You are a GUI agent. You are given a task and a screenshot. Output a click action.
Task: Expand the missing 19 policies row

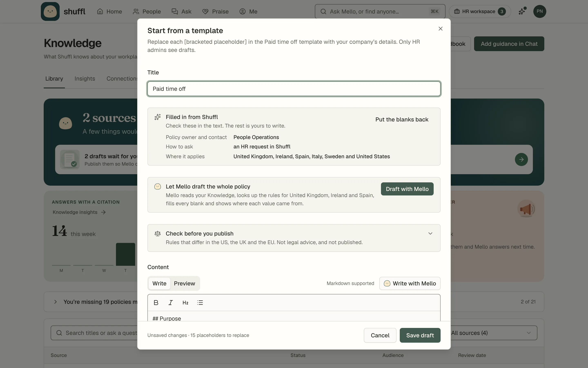(x=55, y=302)
